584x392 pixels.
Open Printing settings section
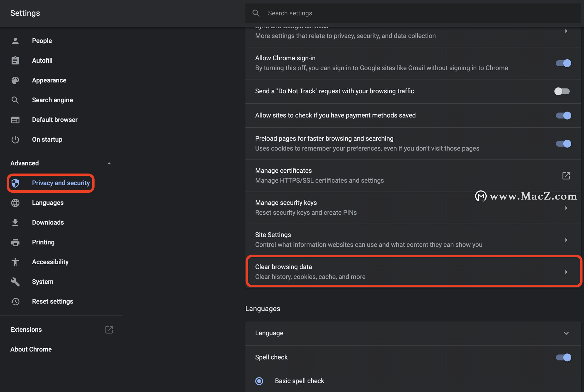click(x=43, y=242)
